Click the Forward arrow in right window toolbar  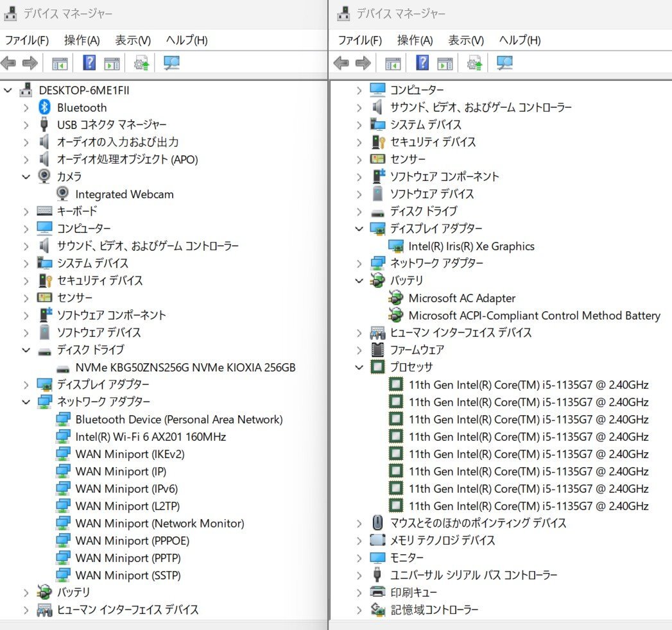click(363, 63)
